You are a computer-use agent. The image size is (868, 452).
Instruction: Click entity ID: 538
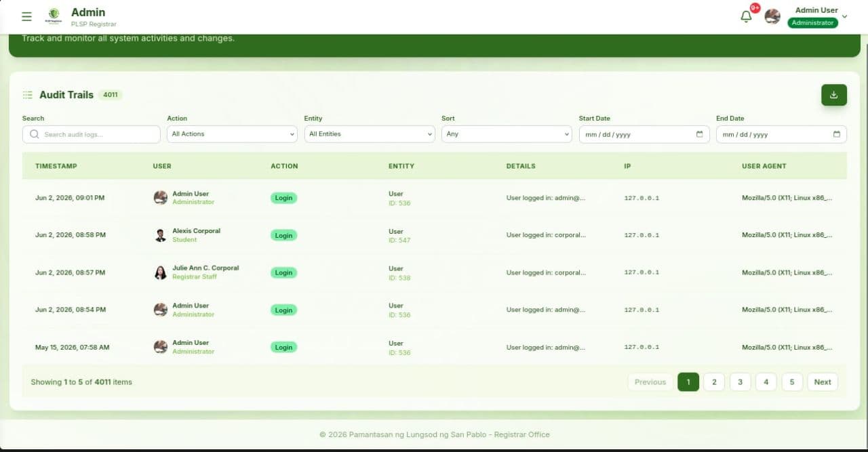point(399,278)
